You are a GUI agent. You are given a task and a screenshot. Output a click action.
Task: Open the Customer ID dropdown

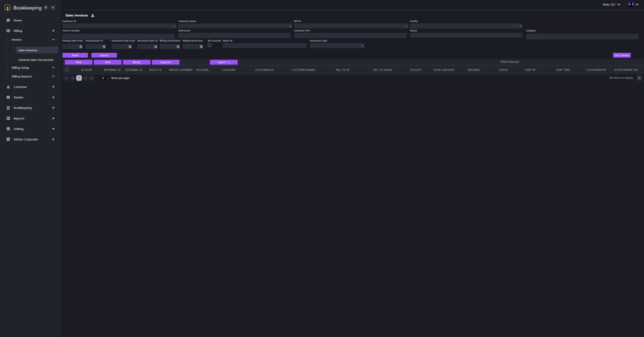click(174, 26)
